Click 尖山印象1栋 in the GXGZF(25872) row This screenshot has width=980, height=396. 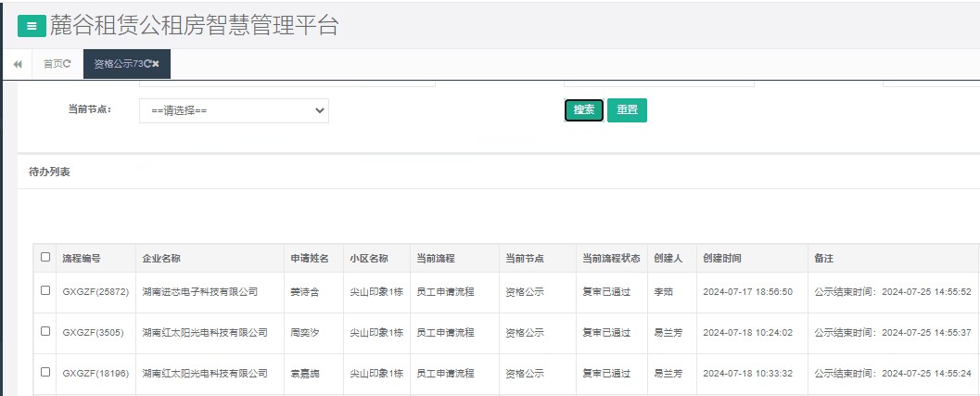[376, 292]
